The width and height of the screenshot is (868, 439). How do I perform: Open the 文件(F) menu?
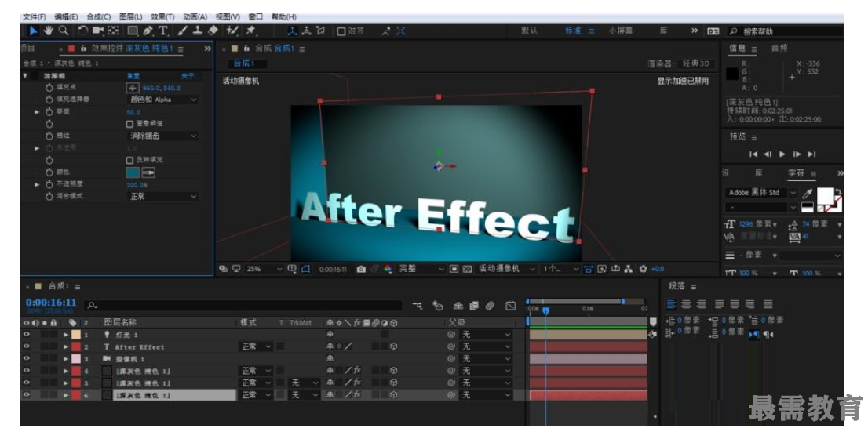35,17
